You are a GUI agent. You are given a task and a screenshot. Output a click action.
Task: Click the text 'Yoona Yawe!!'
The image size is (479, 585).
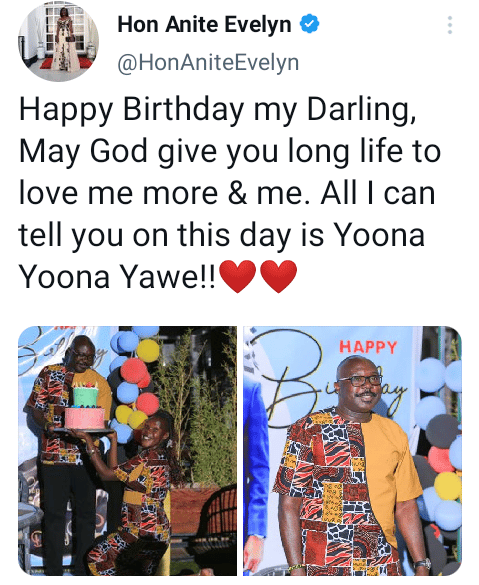pyautogui.click(x=117, y=277)
